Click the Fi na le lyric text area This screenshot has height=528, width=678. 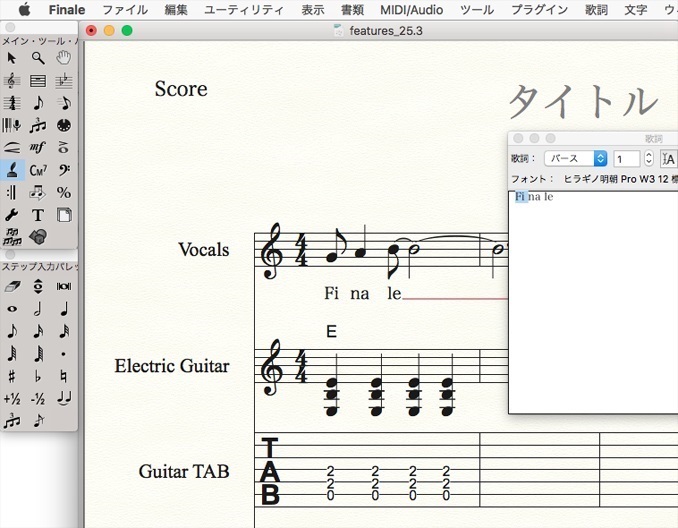click(593, 302)
